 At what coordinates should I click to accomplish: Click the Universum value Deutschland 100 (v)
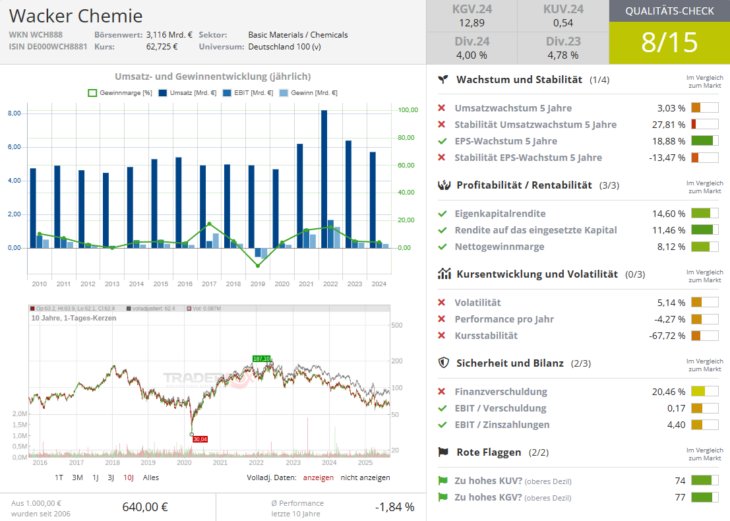[x=284, y=47]
